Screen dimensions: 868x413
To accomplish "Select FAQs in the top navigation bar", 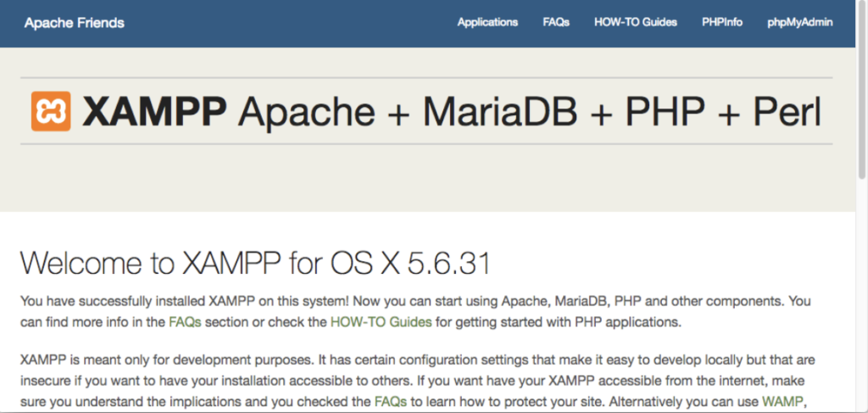I will 556,23.
